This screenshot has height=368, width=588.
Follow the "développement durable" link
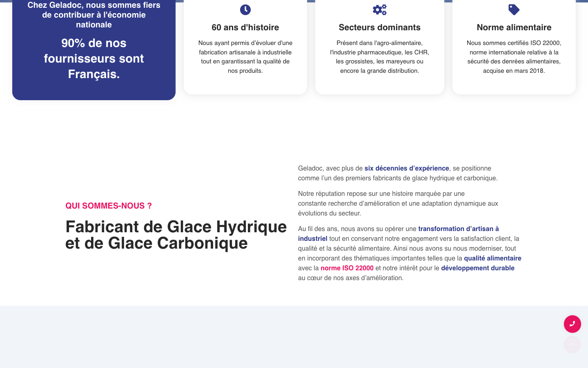477,268
